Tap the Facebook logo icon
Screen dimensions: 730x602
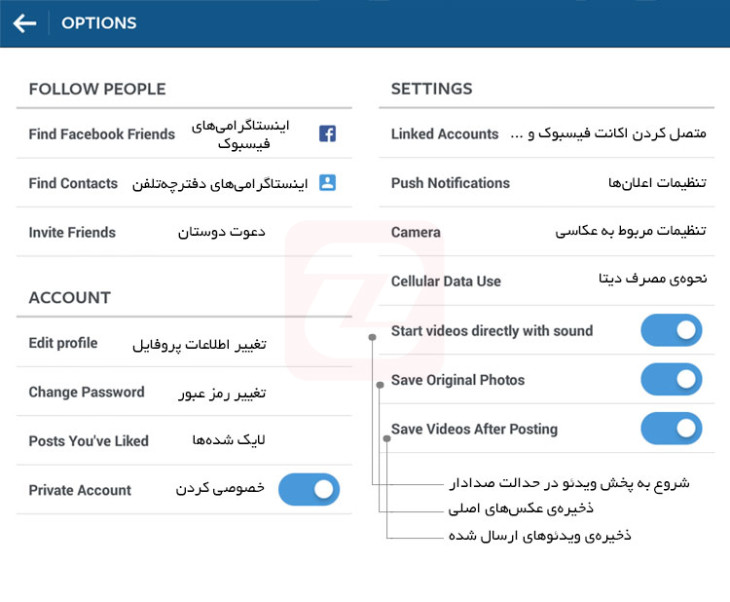(327, 134)
